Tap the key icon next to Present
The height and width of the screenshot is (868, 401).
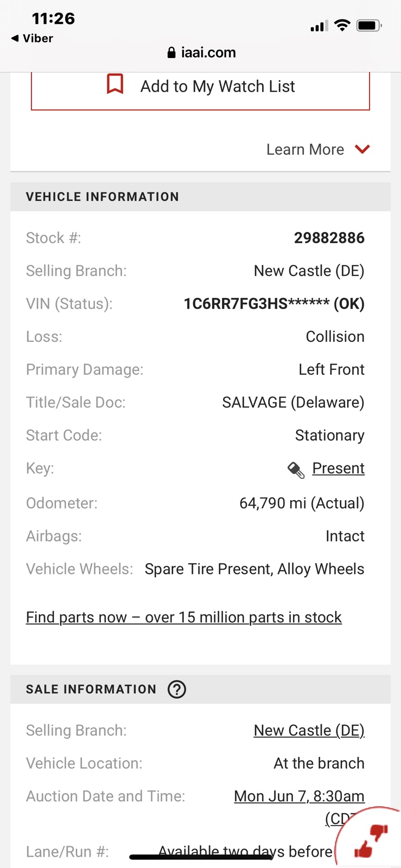point(296,469)
